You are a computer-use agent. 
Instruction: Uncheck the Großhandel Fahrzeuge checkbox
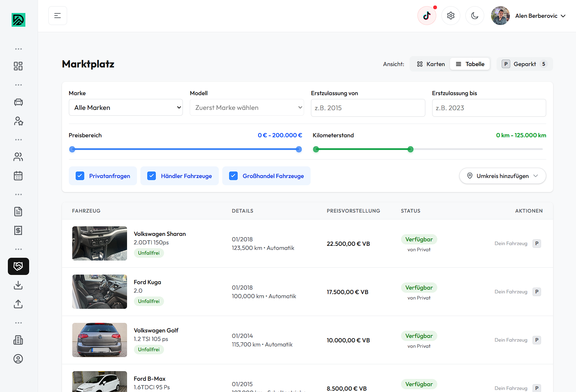234,176
